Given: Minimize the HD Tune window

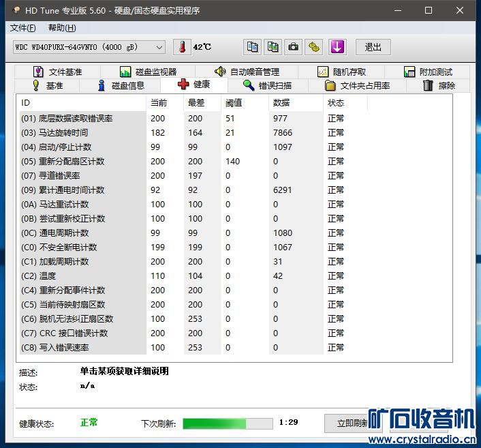Looking at the screenshot, I should click(x=398, y=10).
